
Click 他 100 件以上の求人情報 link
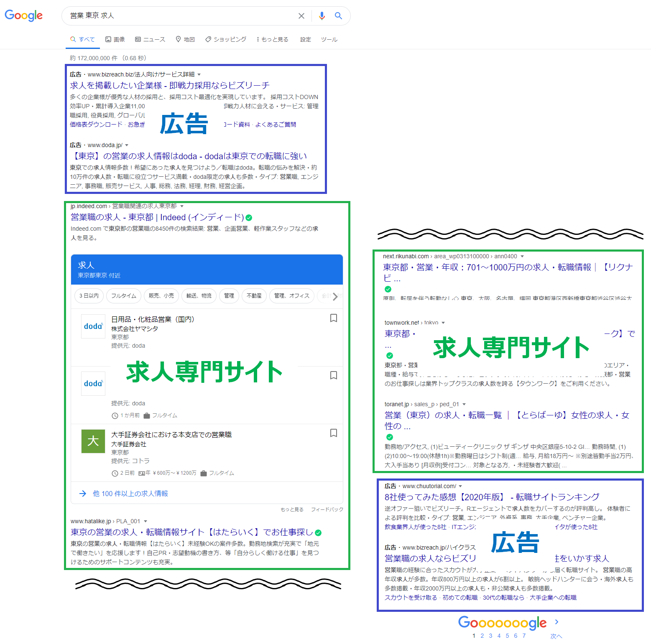[x=130, y=494]
